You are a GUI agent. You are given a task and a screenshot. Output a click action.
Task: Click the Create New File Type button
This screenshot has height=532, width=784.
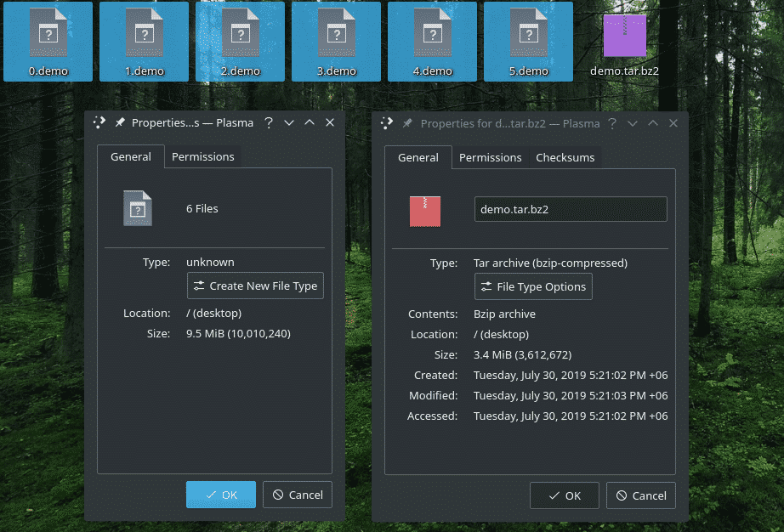pyautogui.click(x=255, y=286)
